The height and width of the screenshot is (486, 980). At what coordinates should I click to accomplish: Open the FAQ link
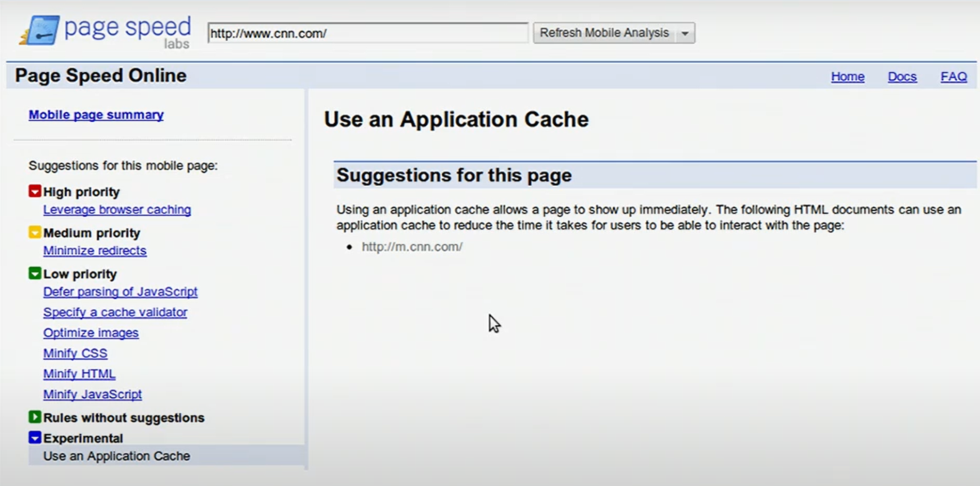[x=954, y=76]
